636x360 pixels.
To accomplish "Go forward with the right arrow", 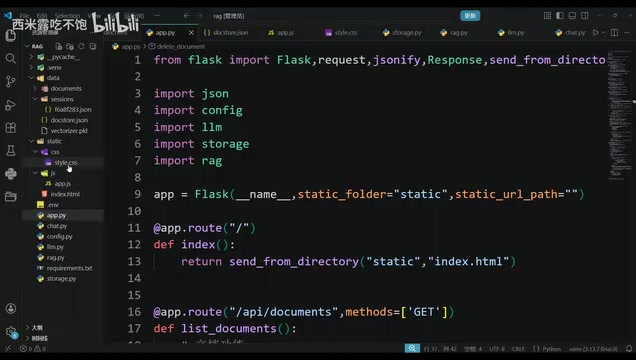I will point(199,16).
